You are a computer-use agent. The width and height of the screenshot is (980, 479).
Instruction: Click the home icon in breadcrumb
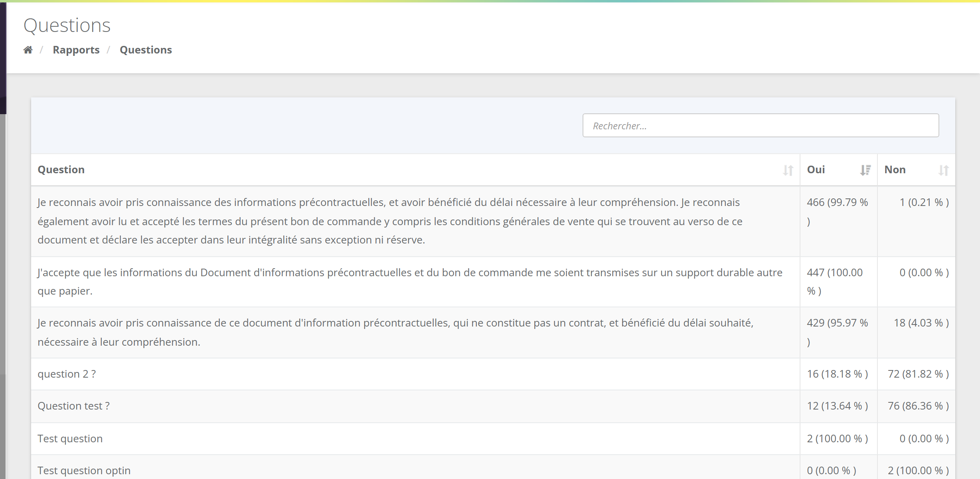coord(28,50)
